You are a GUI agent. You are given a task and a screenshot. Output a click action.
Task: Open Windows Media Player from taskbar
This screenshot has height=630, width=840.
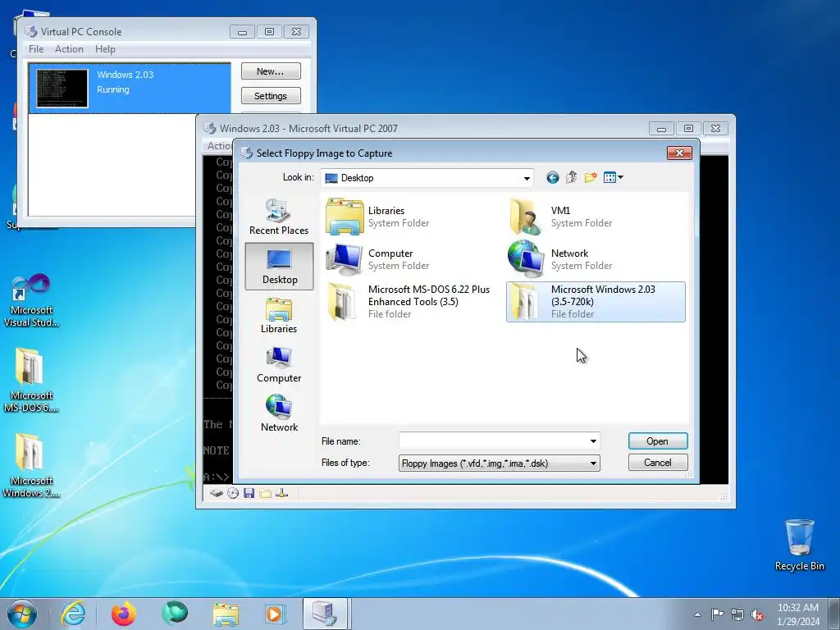pos(276,614)
